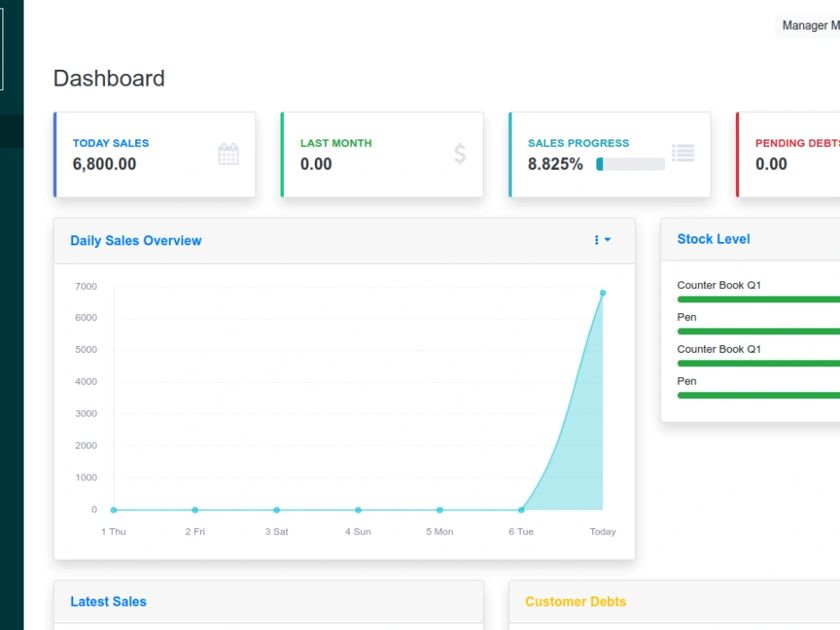Click the SALES PROGRESS label

click(x=579, y=143)
